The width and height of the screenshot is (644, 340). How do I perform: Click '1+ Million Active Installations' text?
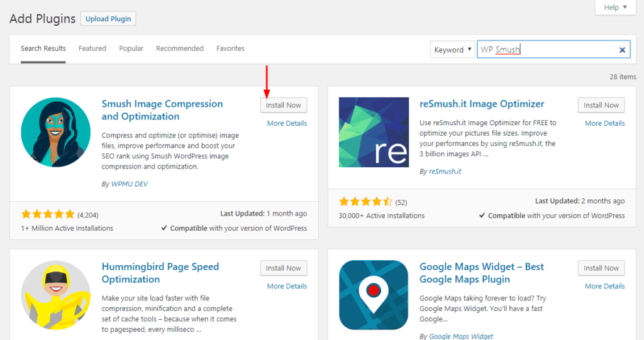pyautogui.click(x=67, y=228)
